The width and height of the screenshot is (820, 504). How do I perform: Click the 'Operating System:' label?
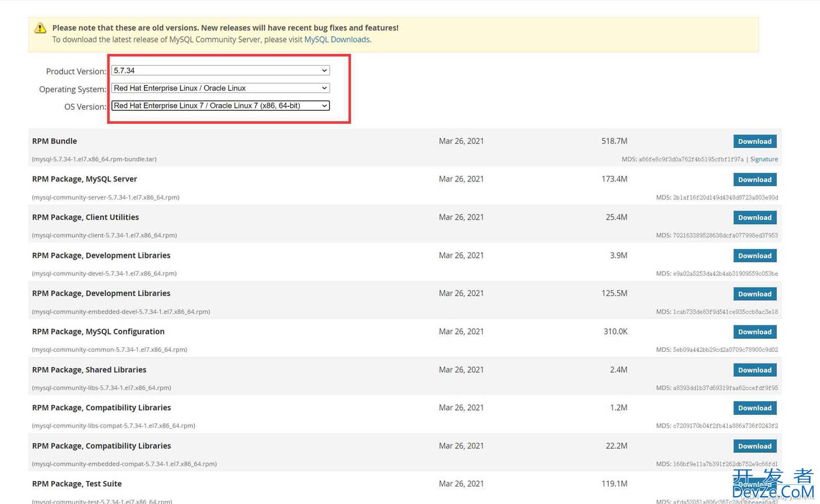[x=73, y=89]
